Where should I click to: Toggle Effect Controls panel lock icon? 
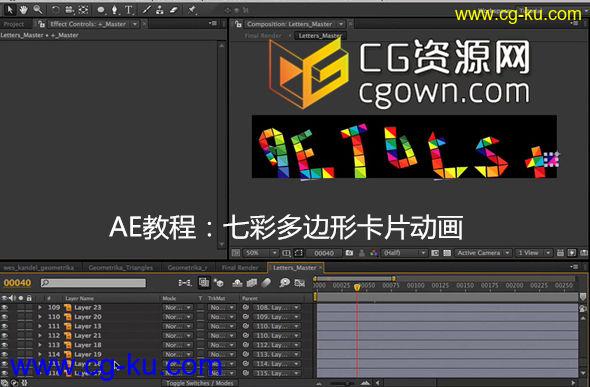(41, 24)
